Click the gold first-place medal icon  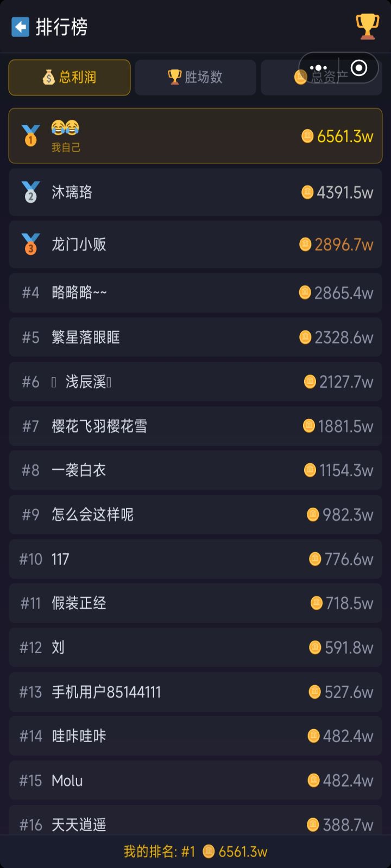click(x=30, y=136)
